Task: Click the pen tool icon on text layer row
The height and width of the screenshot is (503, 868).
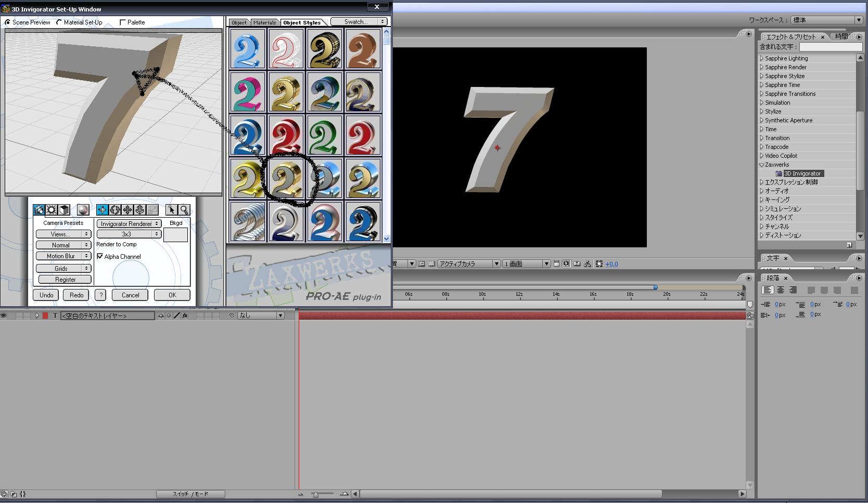Action: click(x=177, y=316)
